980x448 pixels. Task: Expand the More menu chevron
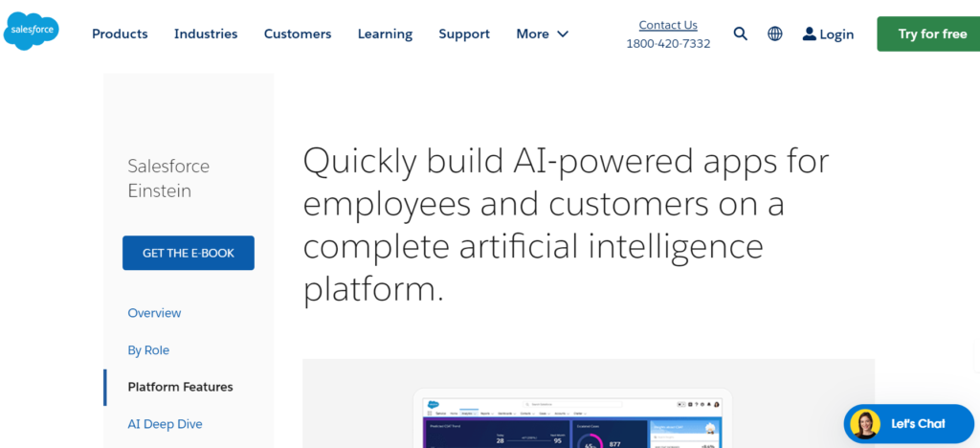(563, 34)
